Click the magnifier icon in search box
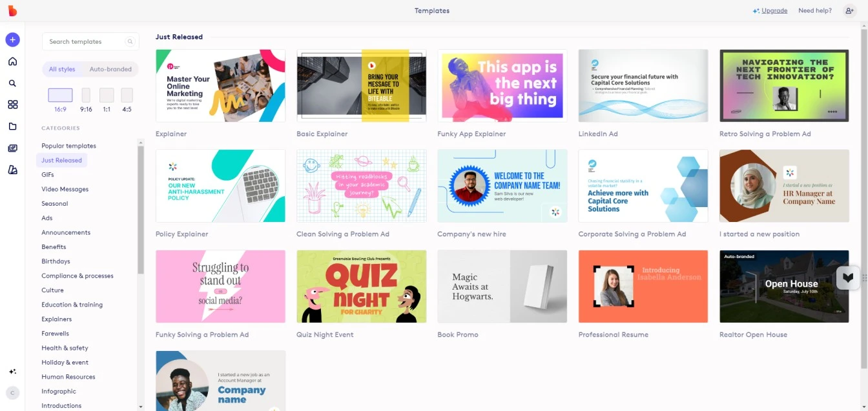 [x=130, y=42]
